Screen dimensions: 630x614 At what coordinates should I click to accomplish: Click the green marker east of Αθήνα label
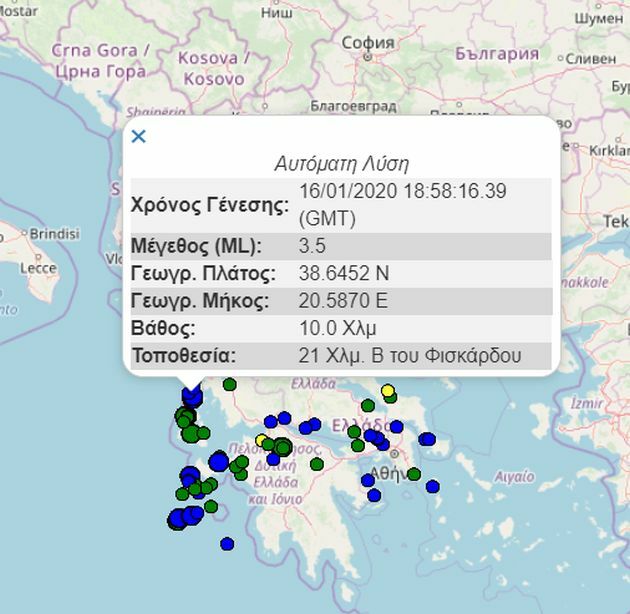(x=414, y=474)
